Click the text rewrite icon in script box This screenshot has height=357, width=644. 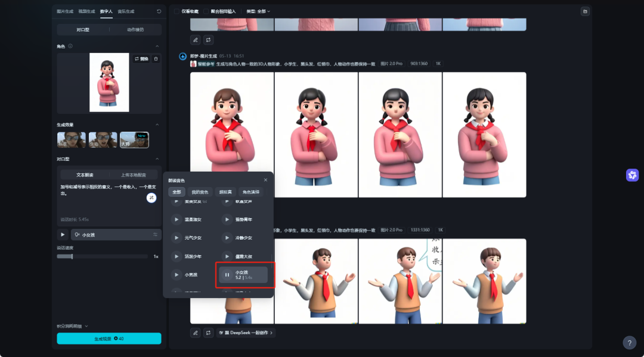(x=151, y=198)
